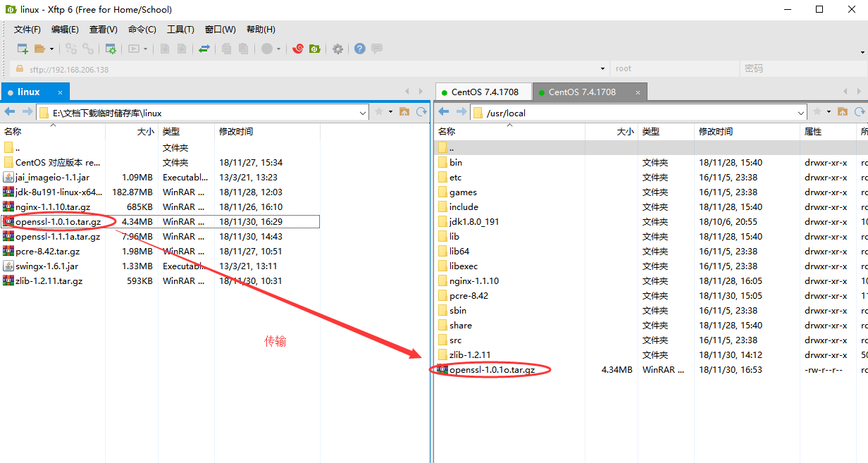
Task: Click the blue Help question mark icon
Action: click(360, 49)
